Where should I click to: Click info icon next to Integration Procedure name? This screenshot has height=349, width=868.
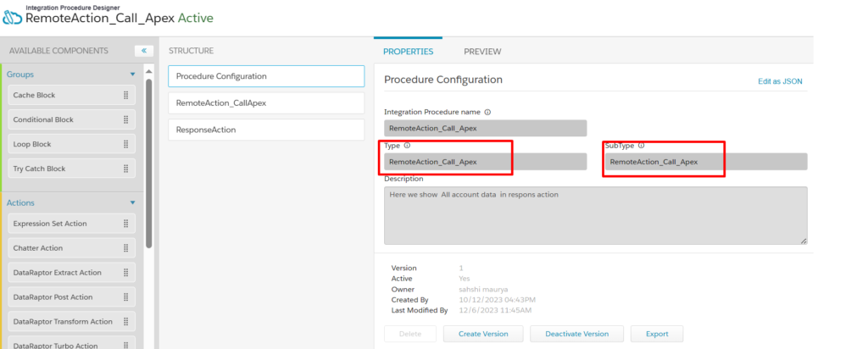[x=487, y=112]
